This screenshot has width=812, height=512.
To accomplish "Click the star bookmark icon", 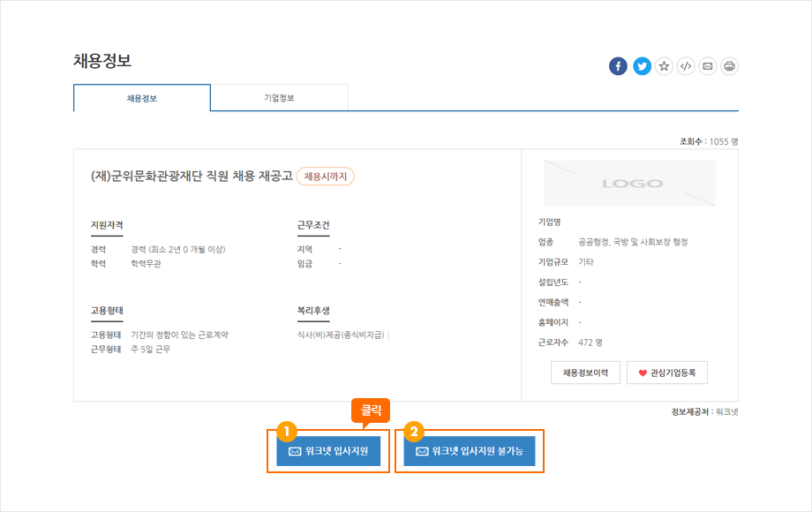I will [x=664, y=66].
